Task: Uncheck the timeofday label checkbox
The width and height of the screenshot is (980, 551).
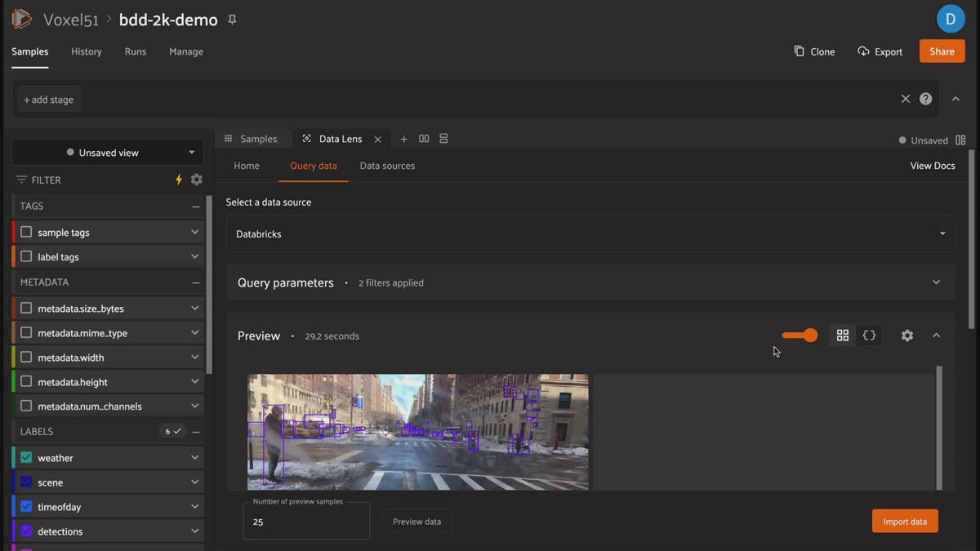Action: pyautogui.click(x=26, y=506)
